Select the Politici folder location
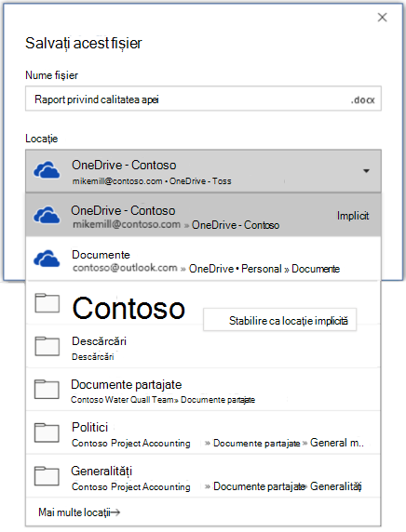The height and width of the screenshot is (532, 406). pyautogui.click(x=203, y=433)
